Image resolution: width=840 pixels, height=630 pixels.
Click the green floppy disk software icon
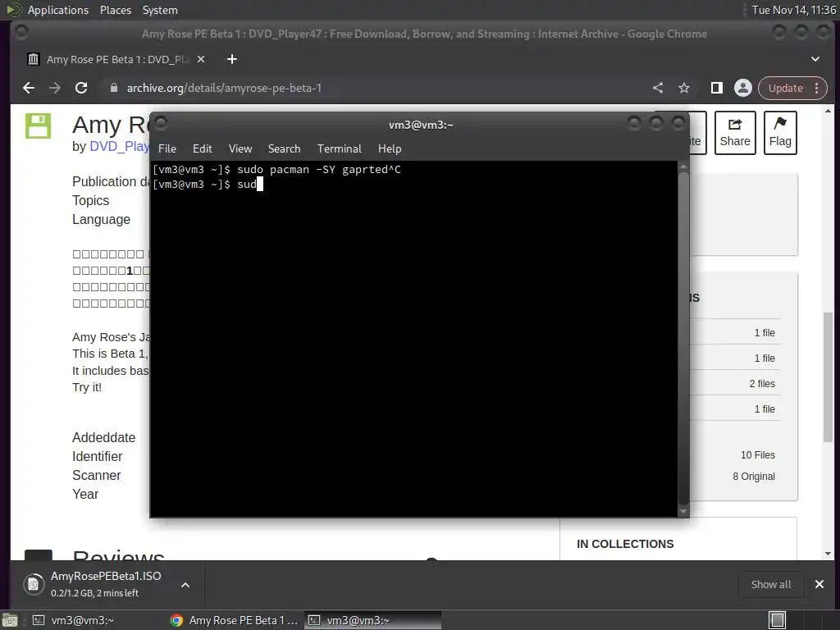click(x=38, y=126)
